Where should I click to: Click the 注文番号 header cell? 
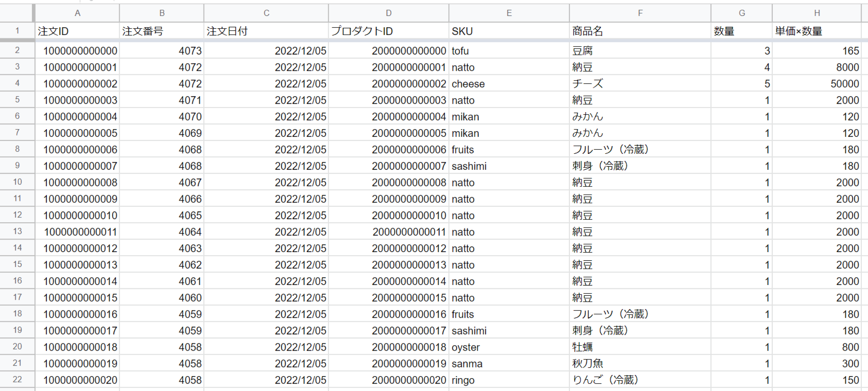(x=161, y=31)
